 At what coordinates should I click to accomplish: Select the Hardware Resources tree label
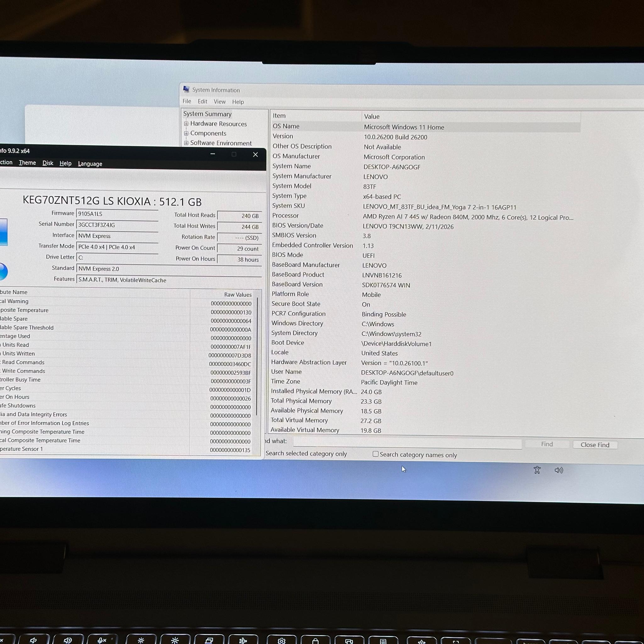coord(218,124)
